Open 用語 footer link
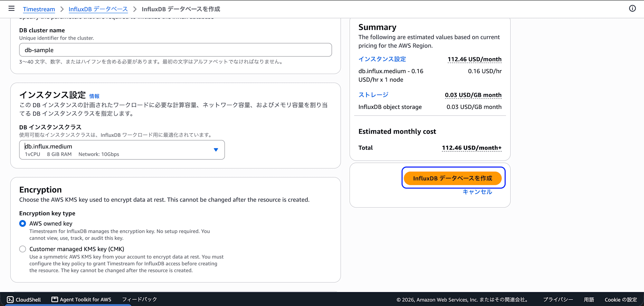The height and width of the screenshot is (306, 644). click(x=589, y=300)
